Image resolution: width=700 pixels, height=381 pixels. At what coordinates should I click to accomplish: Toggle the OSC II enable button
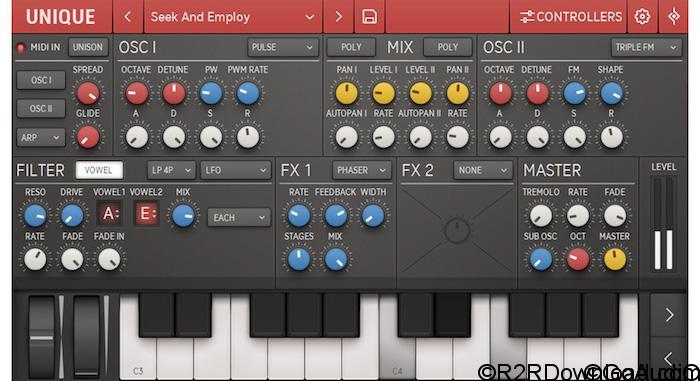(41, 109)
